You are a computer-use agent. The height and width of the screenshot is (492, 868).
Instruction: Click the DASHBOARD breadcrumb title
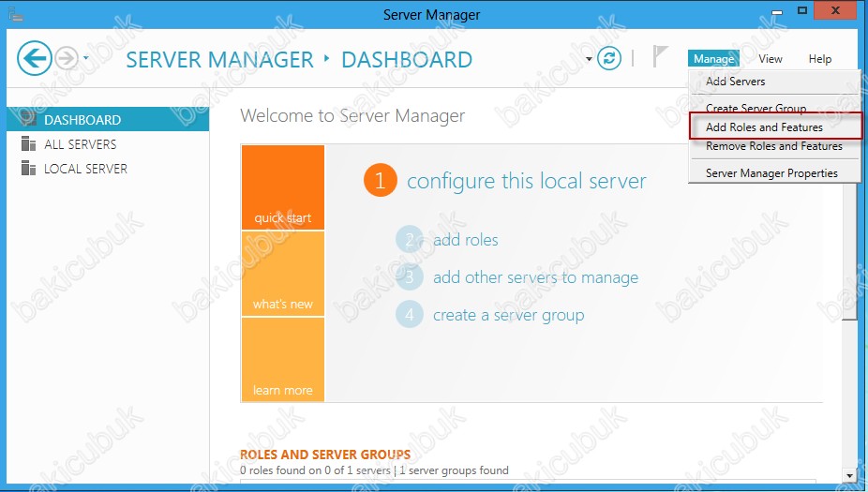[407, 60]
